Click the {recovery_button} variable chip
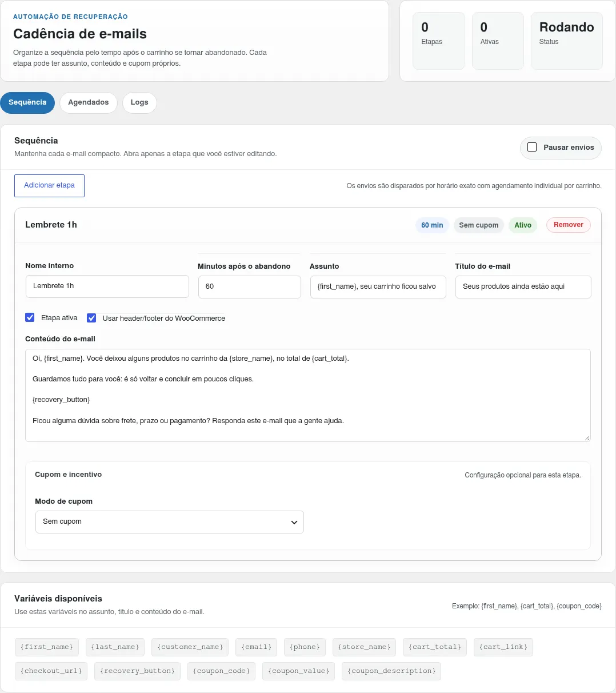Viewport: 616px width, 693px height. coord(138,671)
